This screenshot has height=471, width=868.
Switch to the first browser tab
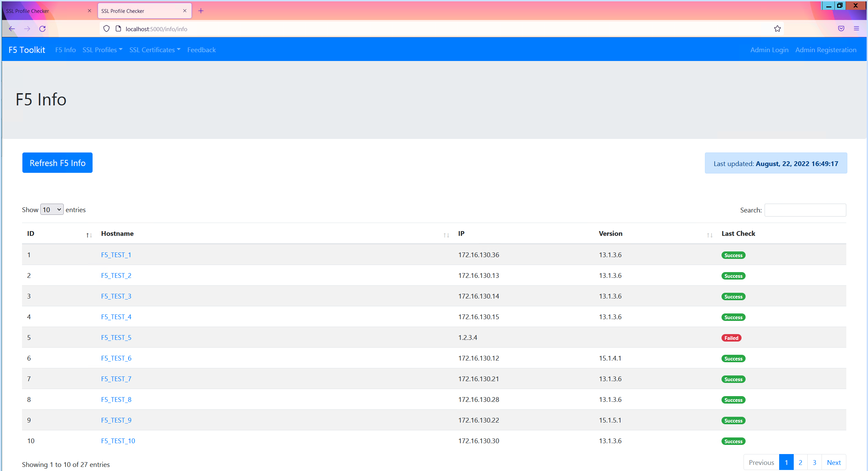(x=44, y=11)
